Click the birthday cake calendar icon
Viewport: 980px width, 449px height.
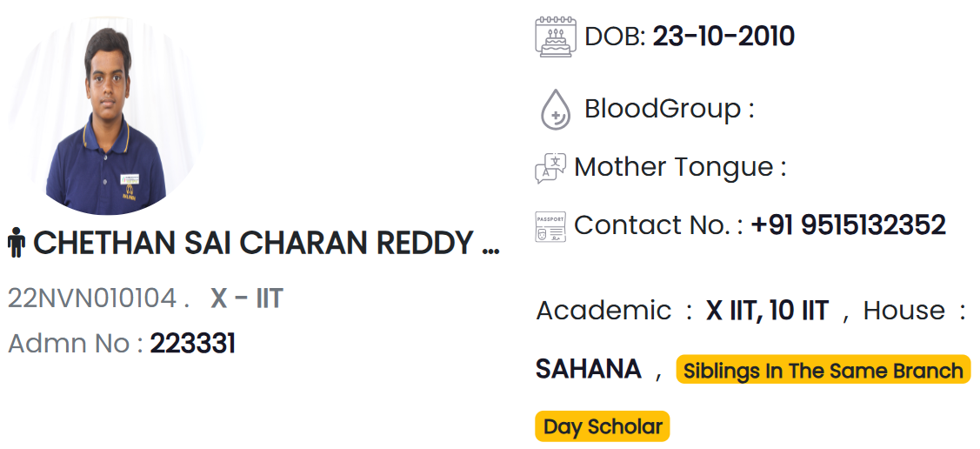click(x=553, y=37)
